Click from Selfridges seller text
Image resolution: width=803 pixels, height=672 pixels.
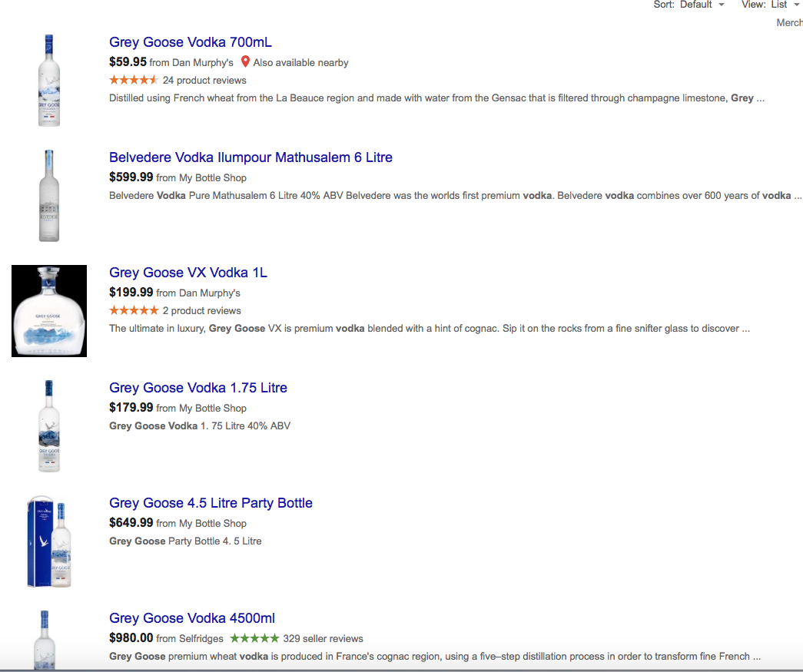(x=190, y=639)
